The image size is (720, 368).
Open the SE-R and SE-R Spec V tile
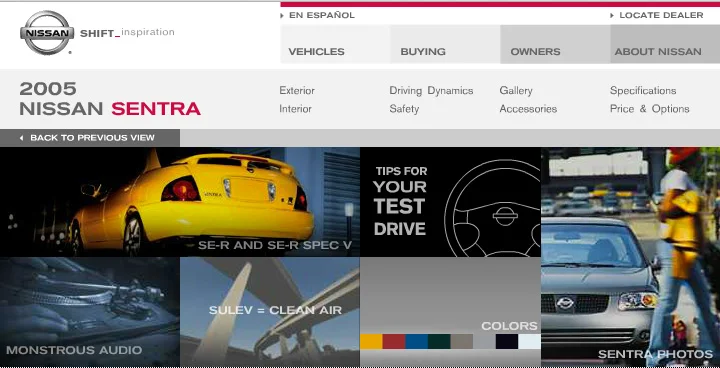(180, 202)
